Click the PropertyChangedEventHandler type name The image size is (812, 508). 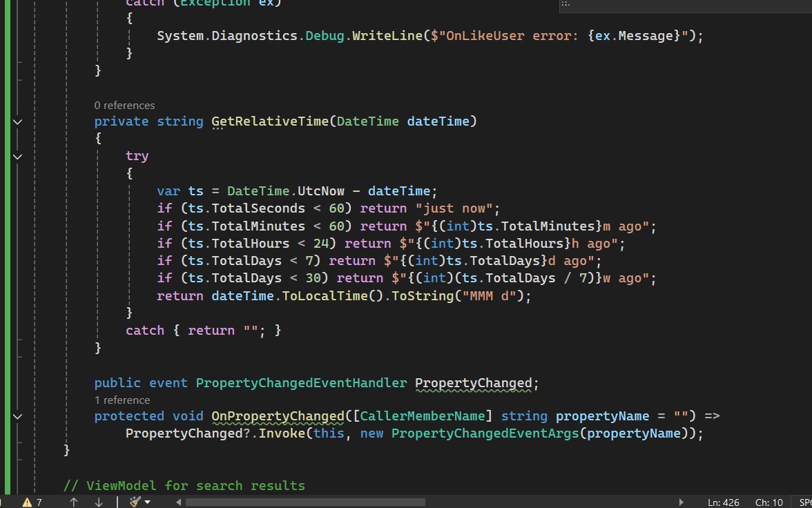[x=301, y=383]
